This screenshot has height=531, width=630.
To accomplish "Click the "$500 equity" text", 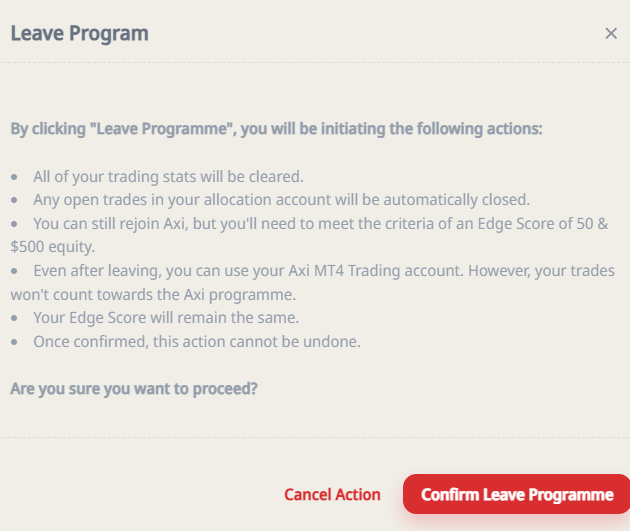I will (x=50, y=246).
